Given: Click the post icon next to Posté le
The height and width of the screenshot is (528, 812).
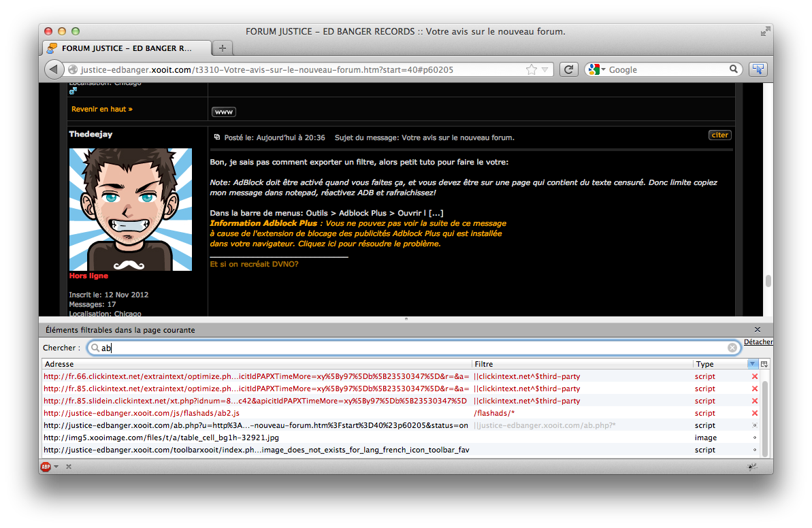Looking at the screenshot, I should (217, 137).
